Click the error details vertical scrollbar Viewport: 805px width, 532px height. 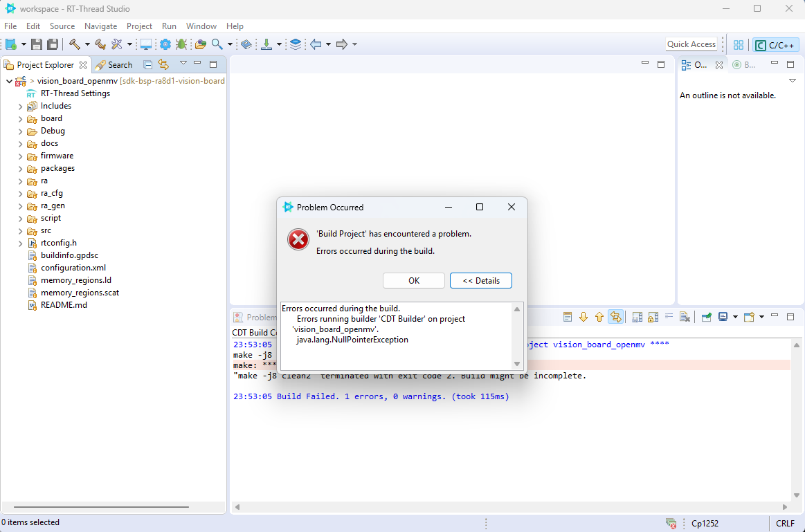pyautogui.click(x=516, y=336)
